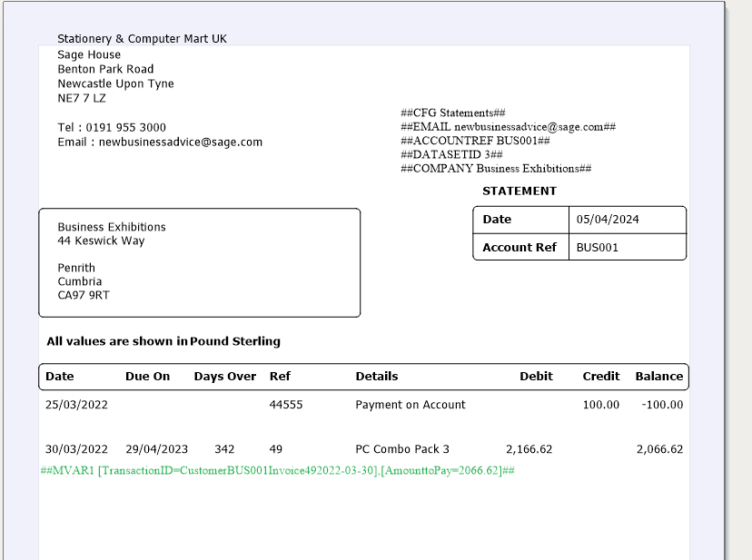
Task: Select the statement date 05/04/2024
Action: (x=608, y=220)
